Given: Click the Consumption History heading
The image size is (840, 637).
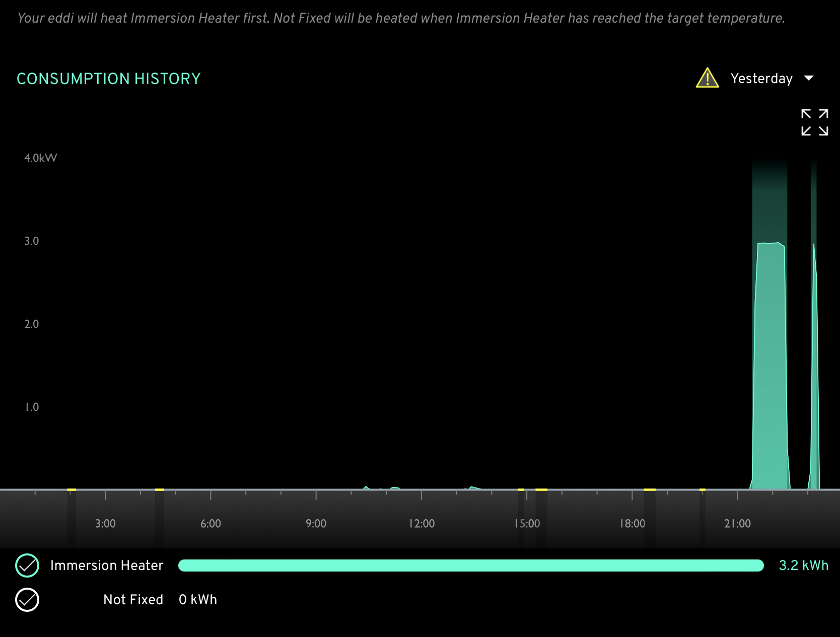Looking at the screenshot, I should click(x=109, y=79).
